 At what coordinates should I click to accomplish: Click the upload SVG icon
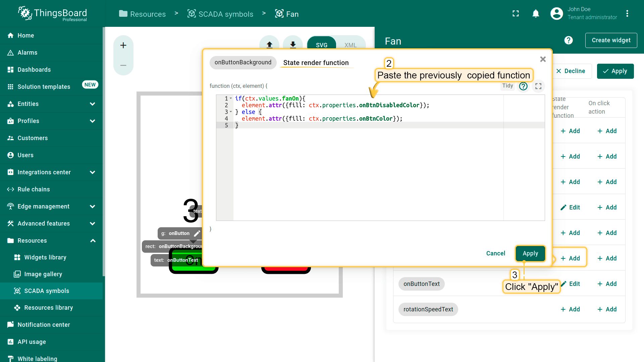tap(269, 45)
